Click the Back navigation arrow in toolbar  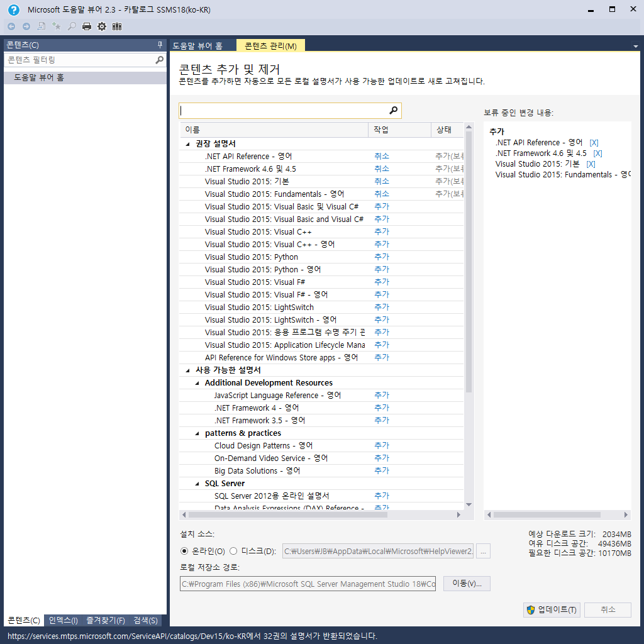(11, 26)
